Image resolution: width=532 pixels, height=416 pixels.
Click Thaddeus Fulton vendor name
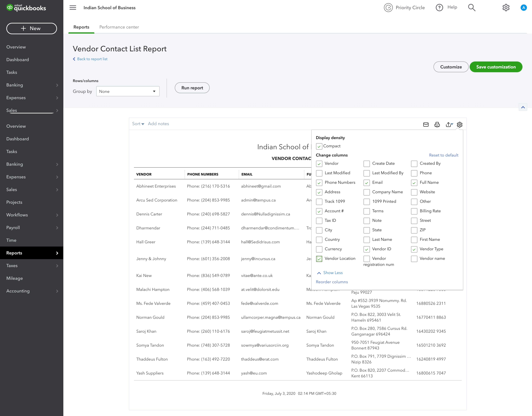[152, 359]
